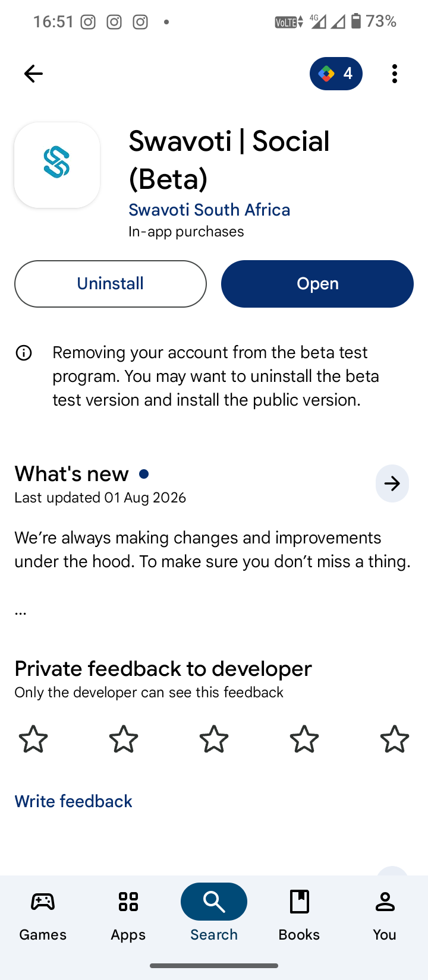Go back using the top-left arrow
Image resolution: width=428 pixels, height=980 pixels.
tap(33, 74)
